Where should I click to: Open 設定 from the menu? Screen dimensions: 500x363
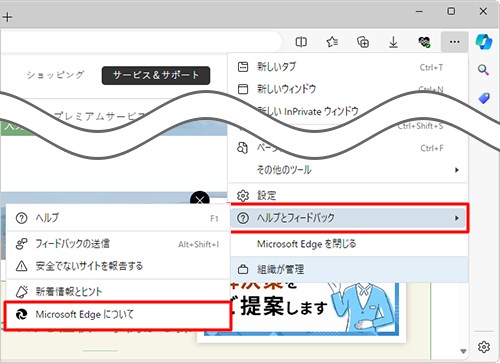(348, 195)
